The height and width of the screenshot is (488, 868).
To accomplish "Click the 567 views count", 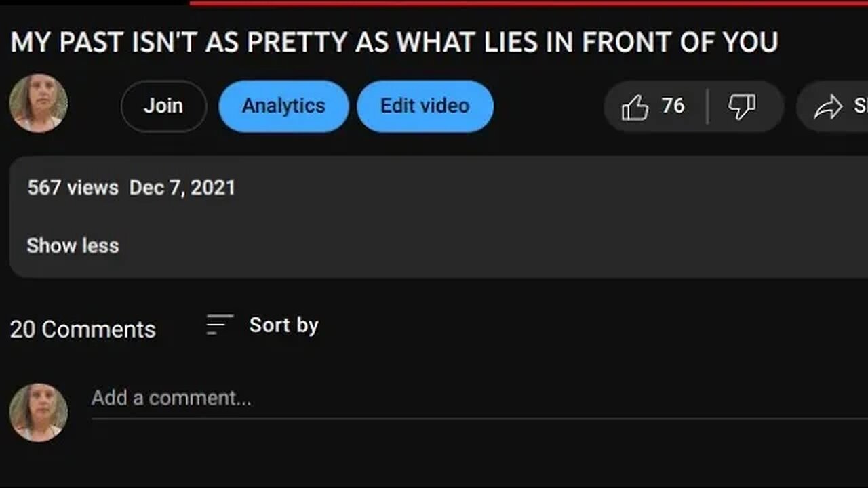I will (73, 188).
